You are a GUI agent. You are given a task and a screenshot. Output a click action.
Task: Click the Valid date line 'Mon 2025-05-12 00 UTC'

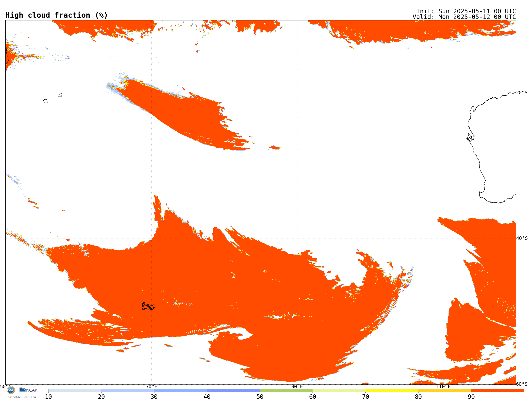point(477,17)
